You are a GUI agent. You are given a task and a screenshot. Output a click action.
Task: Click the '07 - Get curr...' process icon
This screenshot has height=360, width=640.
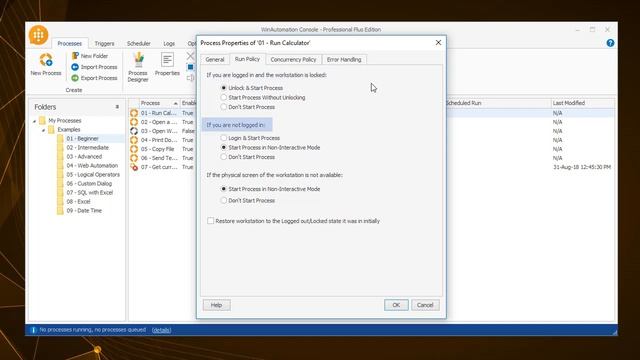[134, 167]
